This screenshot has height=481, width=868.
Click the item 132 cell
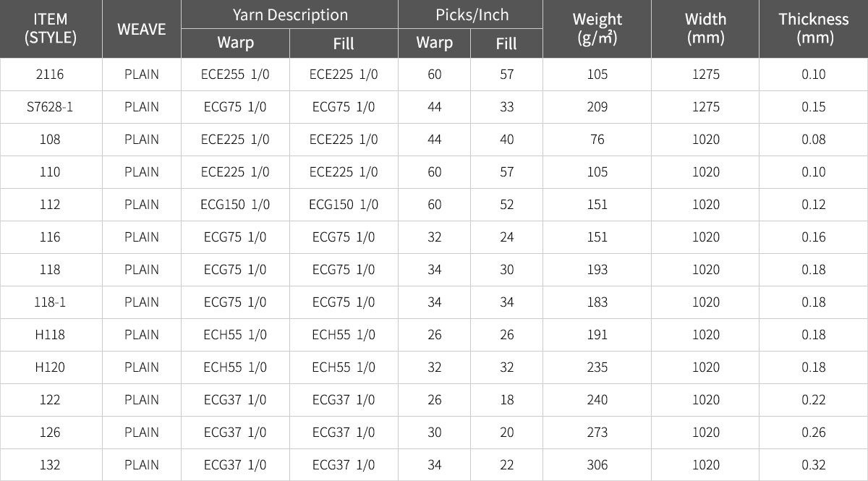51,465
